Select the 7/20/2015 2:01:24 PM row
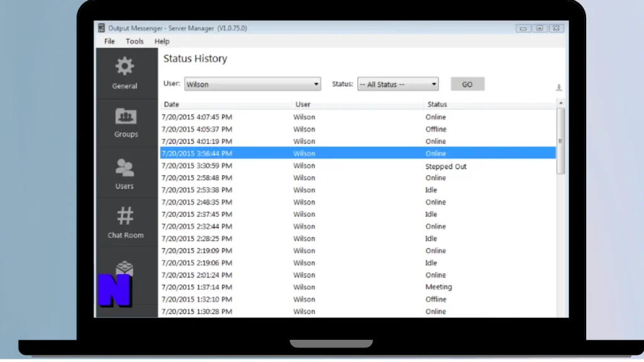This screenshot has height=362, width=644. (x=358, y=275)
